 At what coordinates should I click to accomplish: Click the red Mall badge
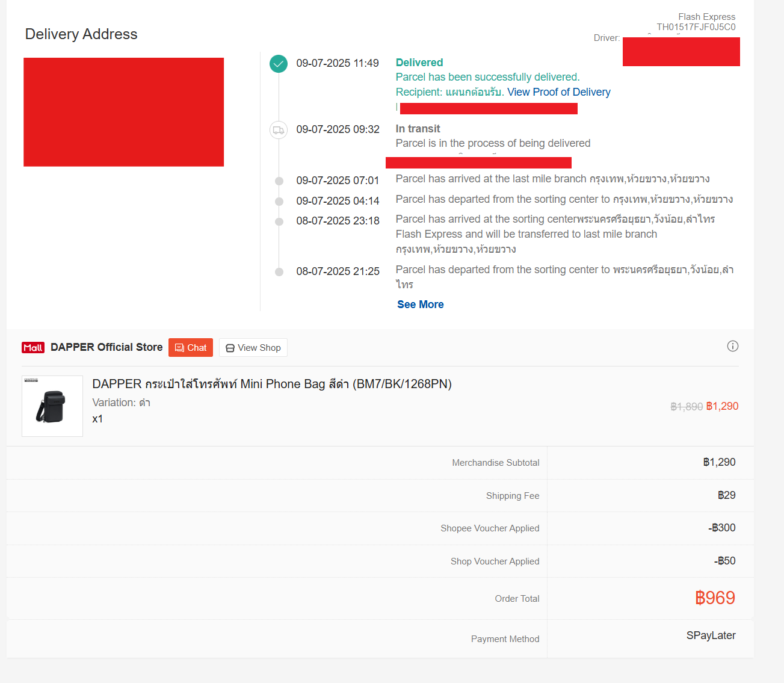click(x=33, y=348)
